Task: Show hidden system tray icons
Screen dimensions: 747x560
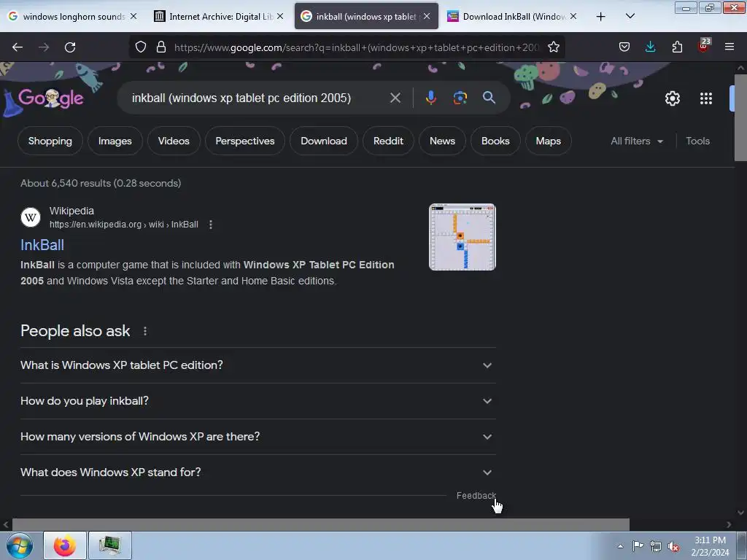Action: (620, 546)
